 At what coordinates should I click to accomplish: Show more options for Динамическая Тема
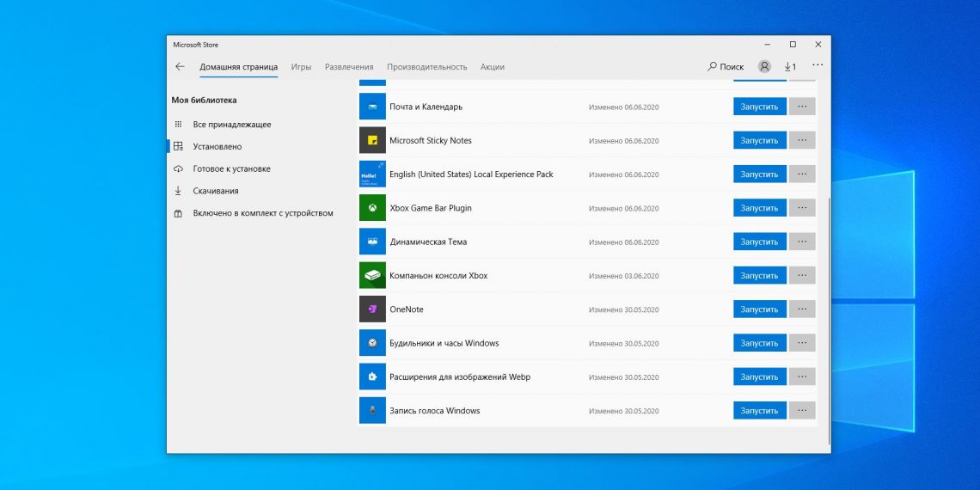click(x=802, y=242)
